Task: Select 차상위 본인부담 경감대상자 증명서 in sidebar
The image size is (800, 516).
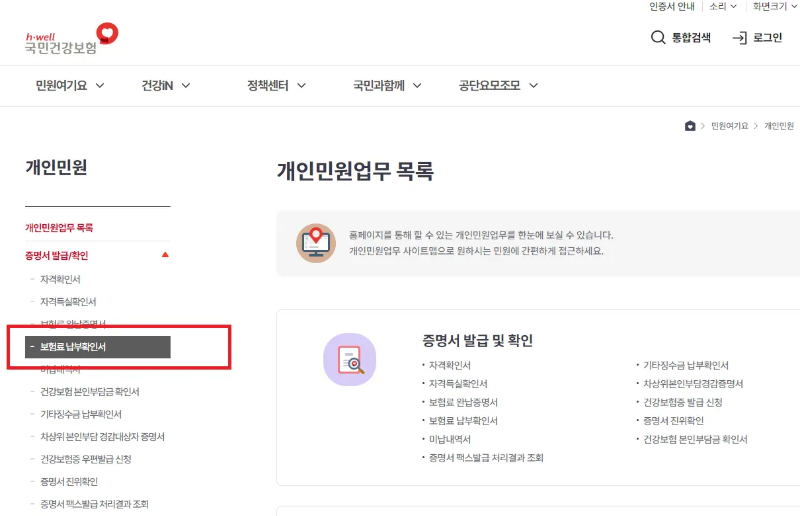Action: coord(102,436)
